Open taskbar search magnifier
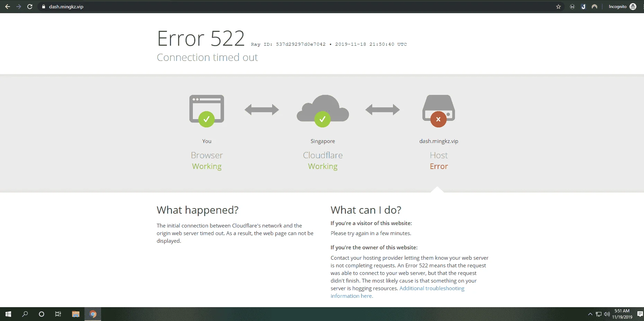Screen dimensions: 644x321 coord(25,314)
